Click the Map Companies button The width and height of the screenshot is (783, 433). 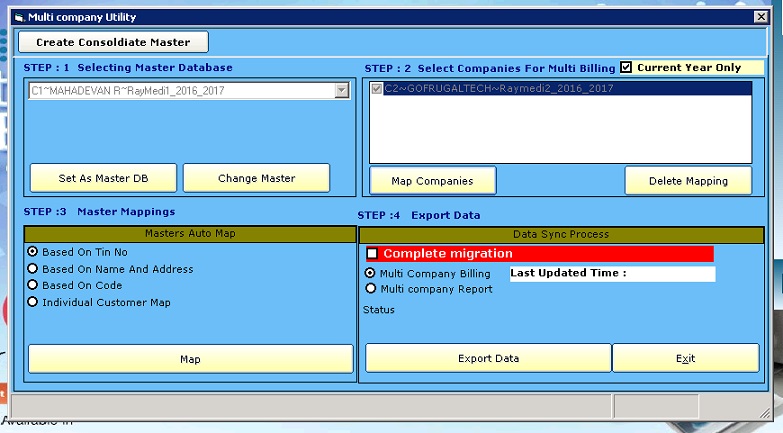click(432, 181)
